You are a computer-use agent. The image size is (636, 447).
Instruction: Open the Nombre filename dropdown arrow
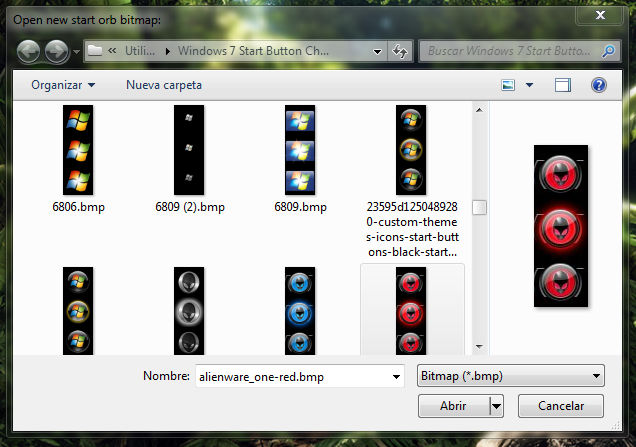click(x=397, y=376)
